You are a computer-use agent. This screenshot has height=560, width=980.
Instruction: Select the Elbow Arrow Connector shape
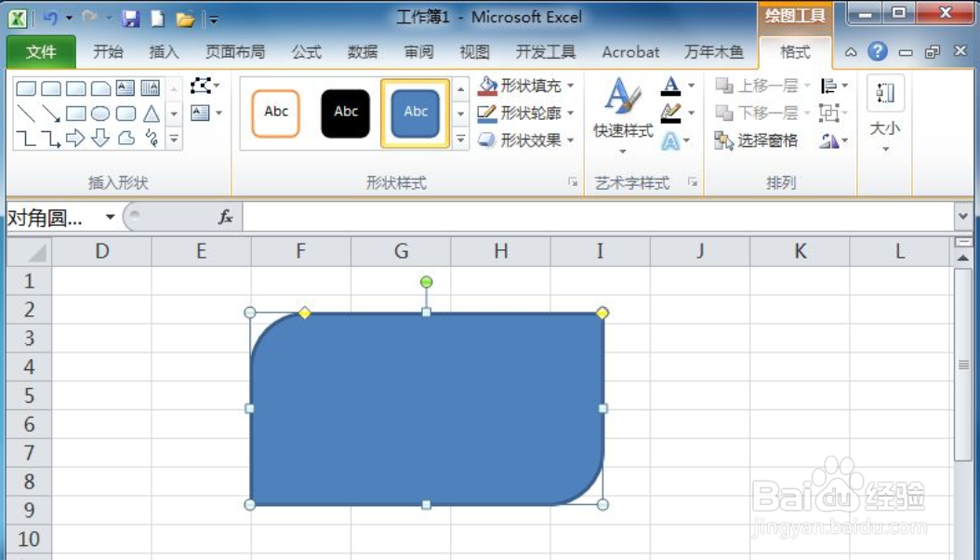point(50,138)
